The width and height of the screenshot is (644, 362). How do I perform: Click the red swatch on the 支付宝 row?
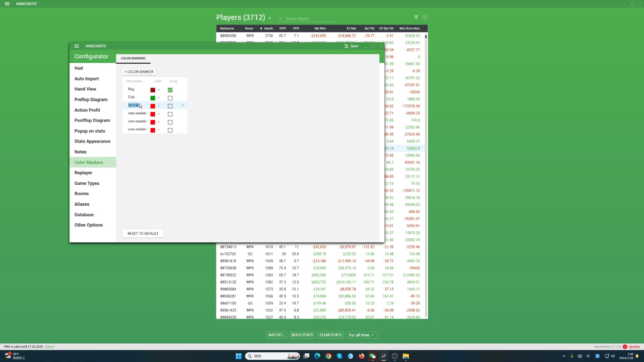[153, 106]
